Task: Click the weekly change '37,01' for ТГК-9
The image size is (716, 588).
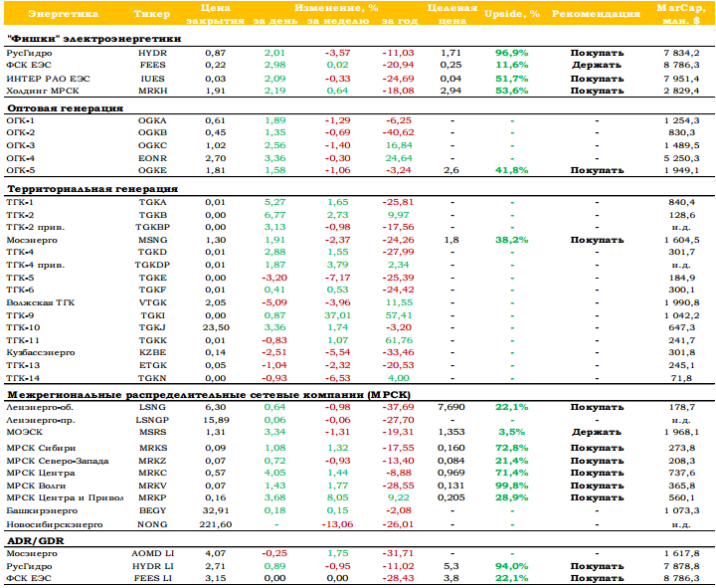Action: pos(337,315)
